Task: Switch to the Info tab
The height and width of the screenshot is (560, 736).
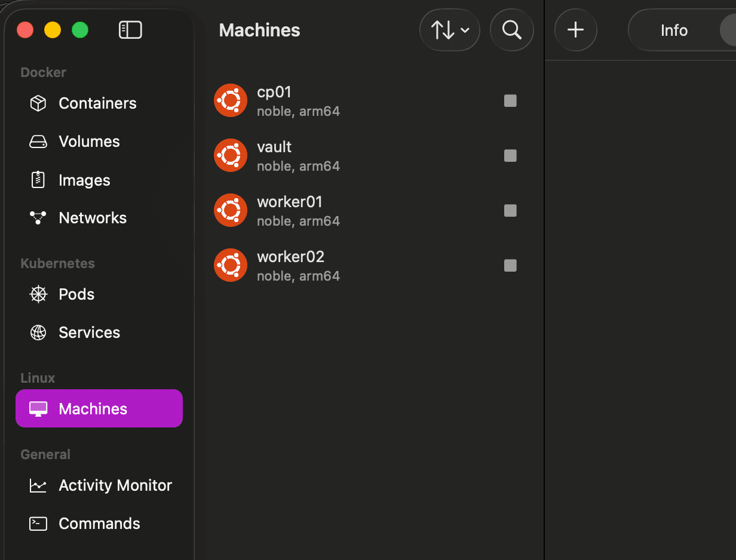Action: (x=674, y=30)
